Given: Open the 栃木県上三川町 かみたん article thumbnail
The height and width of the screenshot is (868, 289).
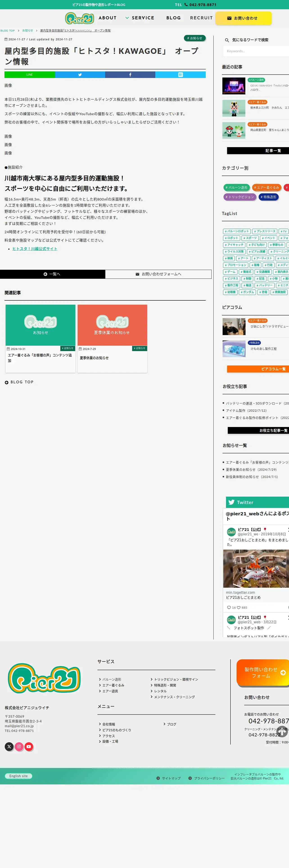Looking at the screenshot, I should coord(234,108).
